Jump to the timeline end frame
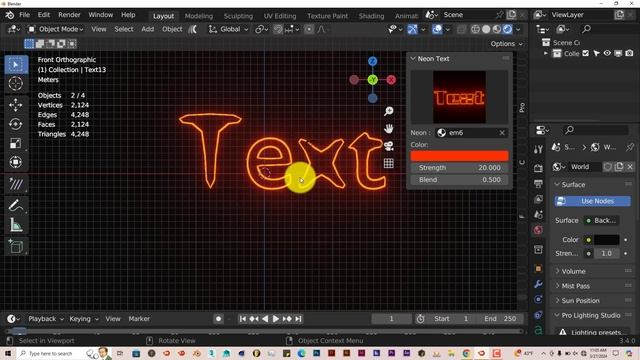 pyautogui.click(x=298, y=319)
